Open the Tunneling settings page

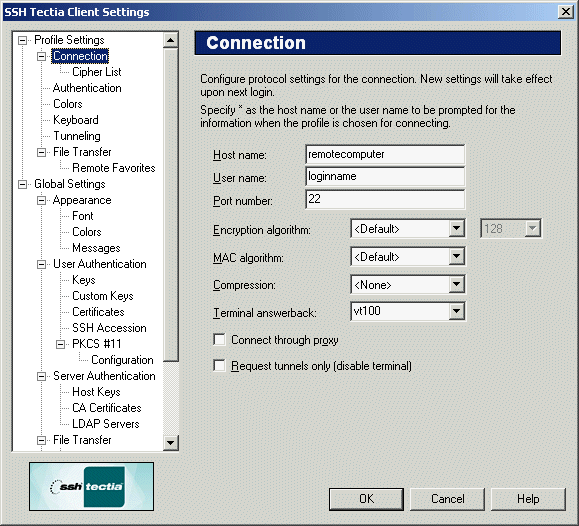click(x=77, y=136)
